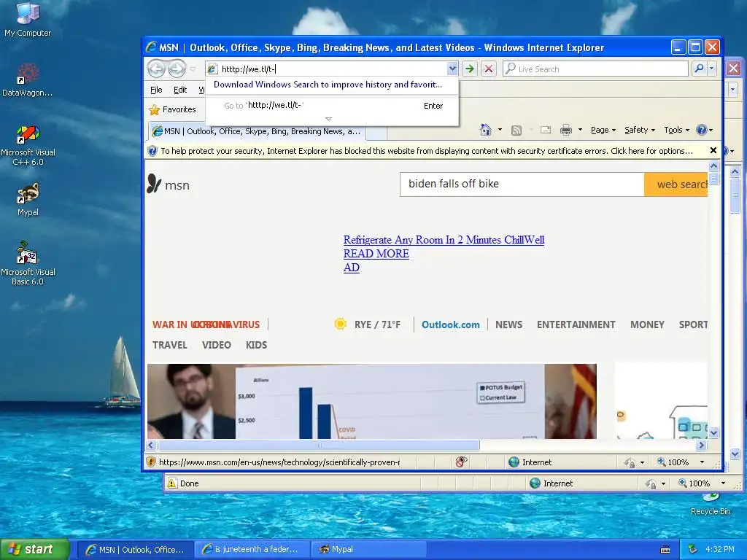Switch to the 'is juneteenth a feder...' taskbar window
747x560 pixels.
pos(252,550)
